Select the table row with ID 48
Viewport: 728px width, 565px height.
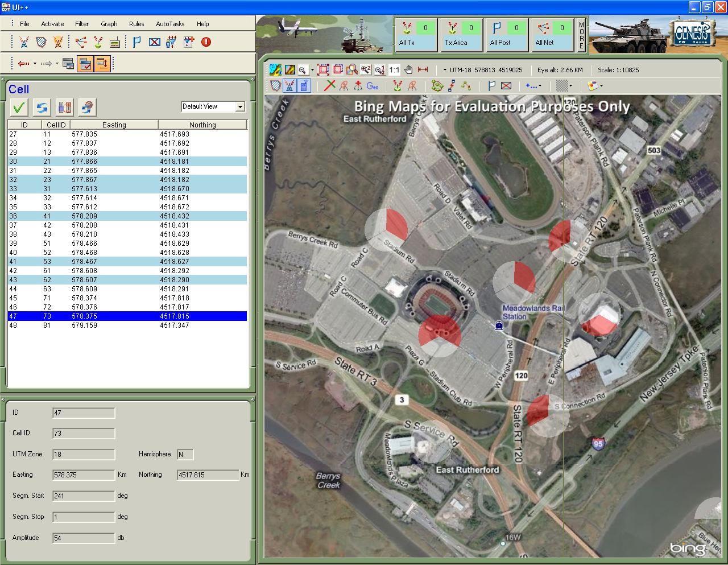127,325
